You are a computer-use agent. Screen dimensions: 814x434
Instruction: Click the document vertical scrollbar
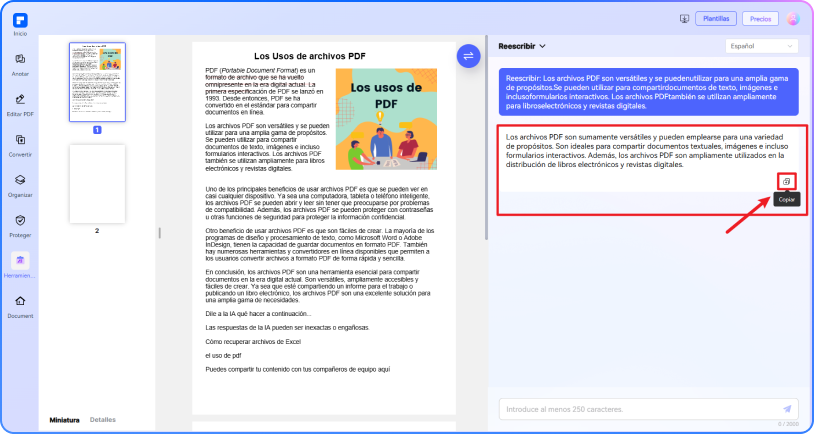point(486,138)
